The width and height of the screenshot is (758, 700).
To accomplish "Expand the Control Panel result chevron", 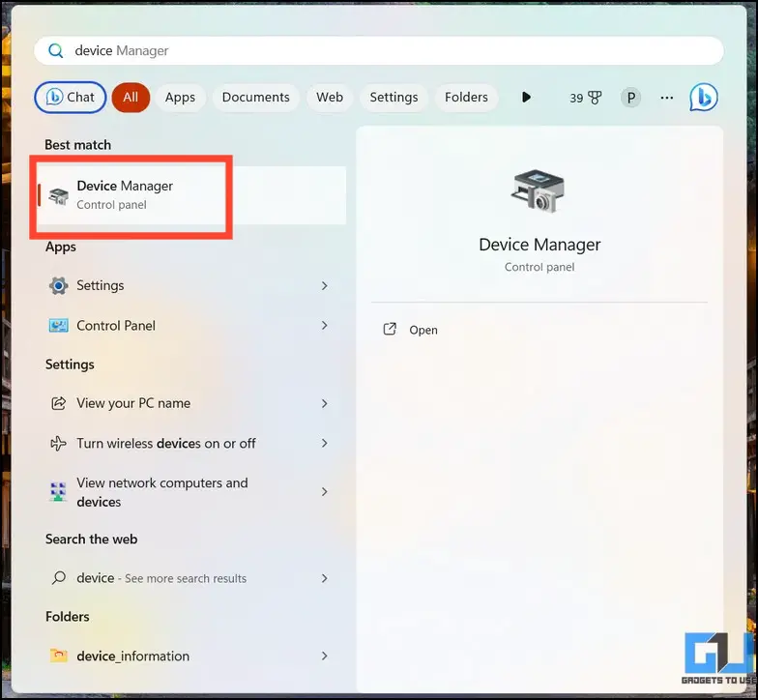I will tap(325, 326).
